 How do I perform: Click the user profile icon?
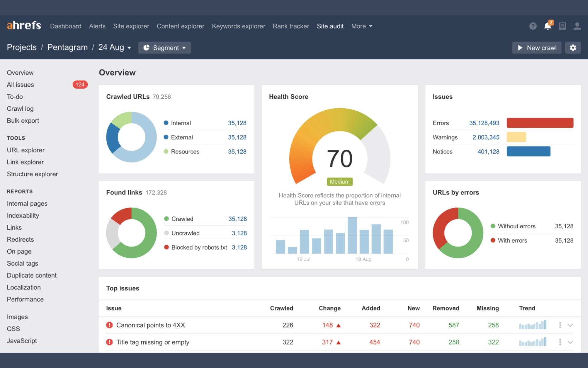click(577, 26)
